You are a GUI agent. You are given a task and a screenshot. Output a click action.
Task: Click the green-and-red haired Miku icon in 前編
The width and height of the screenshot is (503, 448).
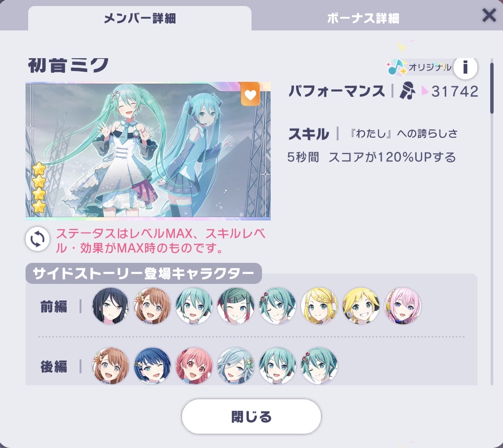(236, 306)
